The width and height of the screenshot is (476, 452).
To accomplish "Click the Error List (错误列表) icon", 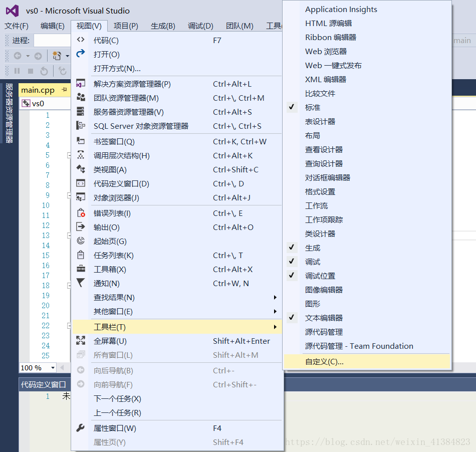I will [81, 212].
